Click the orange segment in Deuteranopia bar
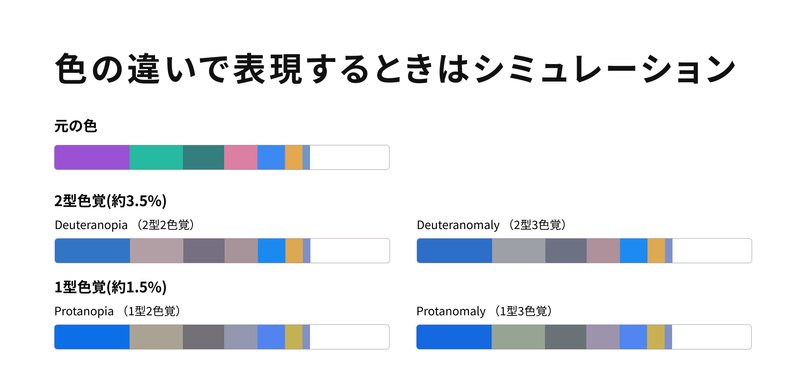This screenshot has width=800, height=391. [x=294, y=251]
